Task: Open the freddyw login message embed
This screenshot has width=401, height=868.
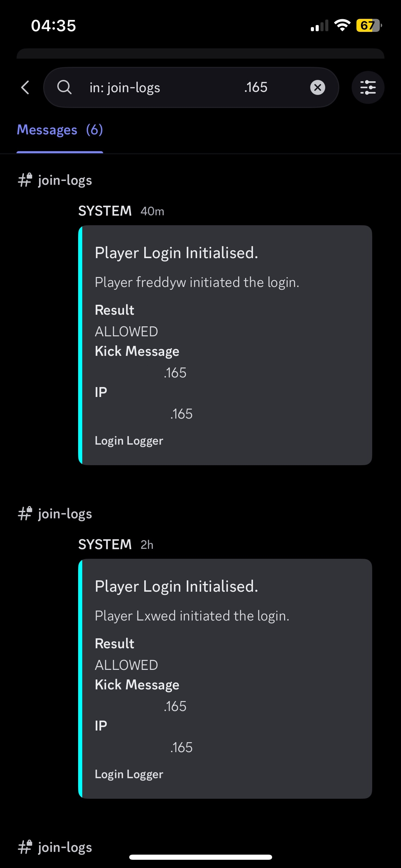Action: click(x=225, y=345)
